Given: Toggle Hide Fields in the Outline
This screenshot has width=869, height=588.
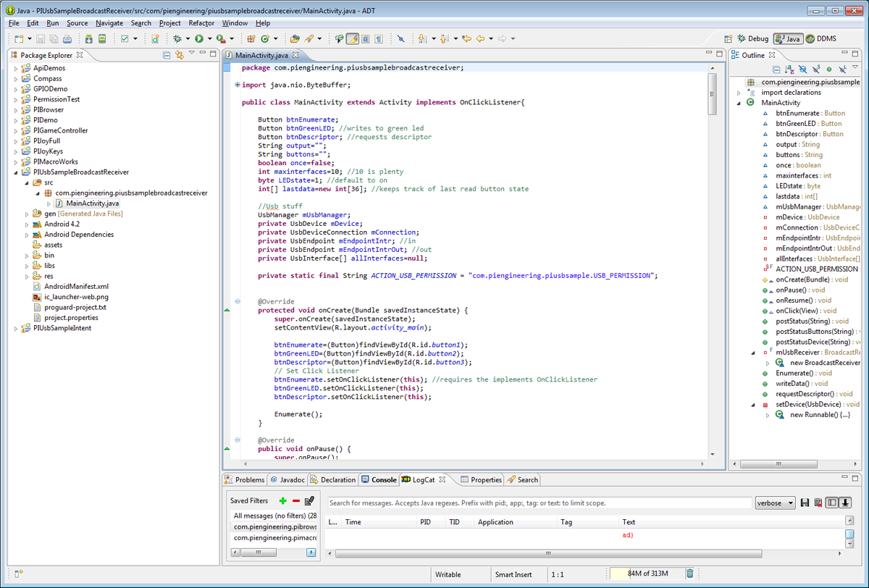Looking at the screenshot, I should point(802,70).
